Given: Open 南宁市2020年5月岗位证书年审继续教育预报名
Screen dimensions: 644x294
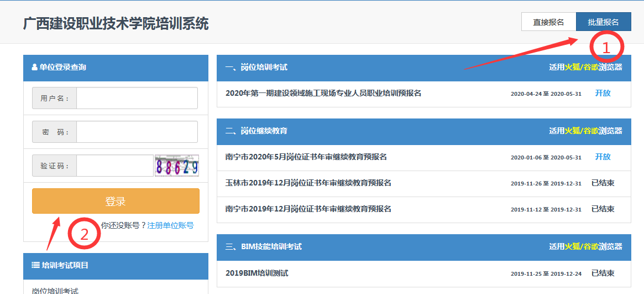Looking at the screenshot, I should [x=306, y=157].
